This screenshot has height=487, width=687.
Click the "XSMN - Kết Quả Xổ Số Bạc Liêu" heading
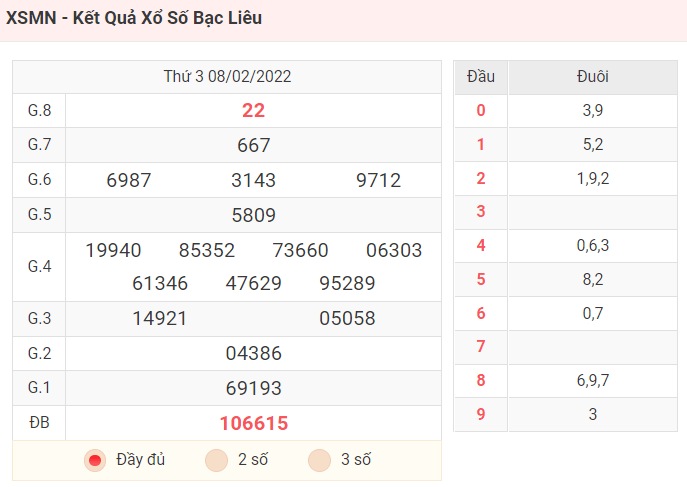[134, 18]
